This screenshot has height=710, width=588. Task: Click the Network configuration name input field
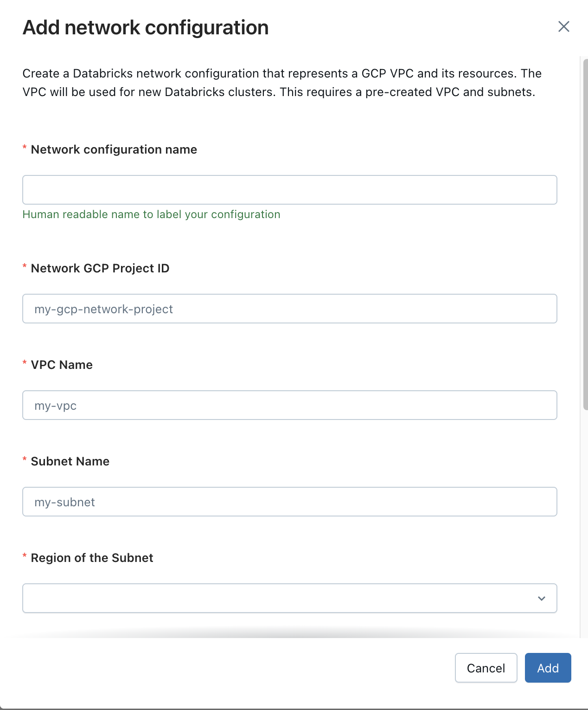pyautogui.click(x=289, y=190)
